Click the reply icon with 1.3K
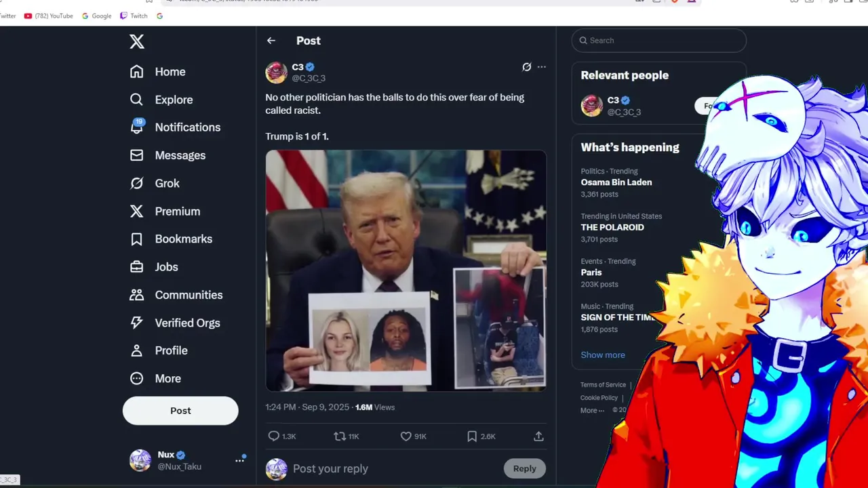868x488 pixels. point(274,436)
